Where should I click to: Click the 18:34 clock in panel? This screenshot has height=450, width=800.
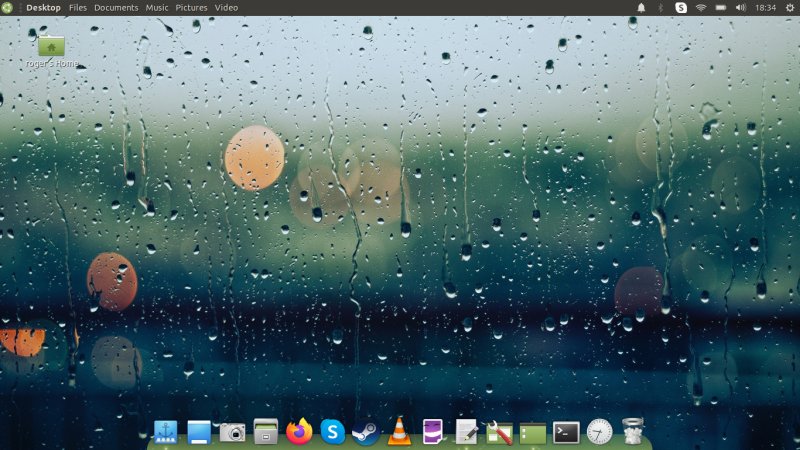point(766,8)
